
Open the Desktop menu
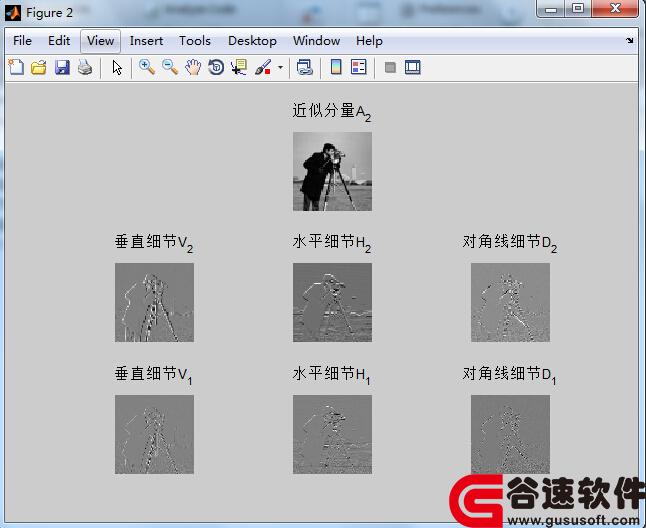(x=252, y=41)
